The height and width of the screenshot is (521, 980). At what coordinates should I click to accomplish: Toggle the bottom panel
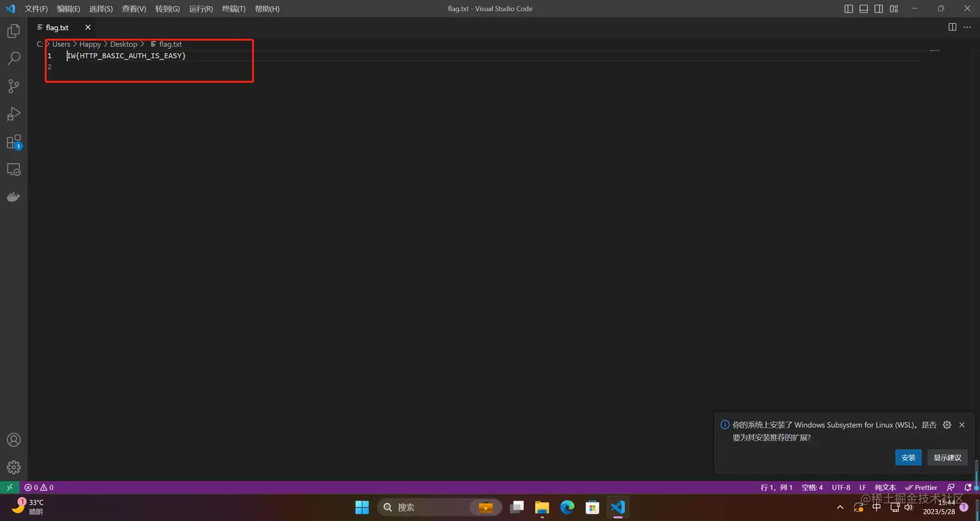pyautogui.click(x=864, y=8)
